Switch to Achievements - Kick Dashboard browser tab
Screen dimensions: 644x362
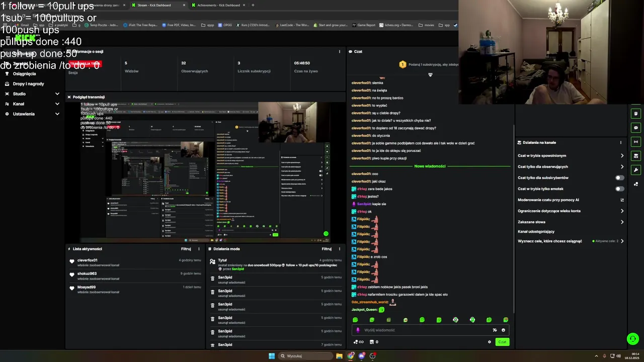(218, 5)
